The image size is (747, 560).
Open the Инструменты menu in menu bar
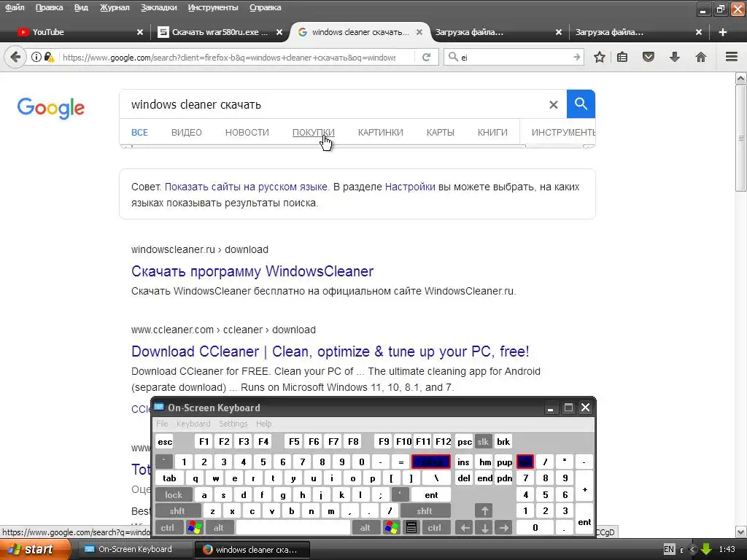pyautogui.click(x=213, y=7)
